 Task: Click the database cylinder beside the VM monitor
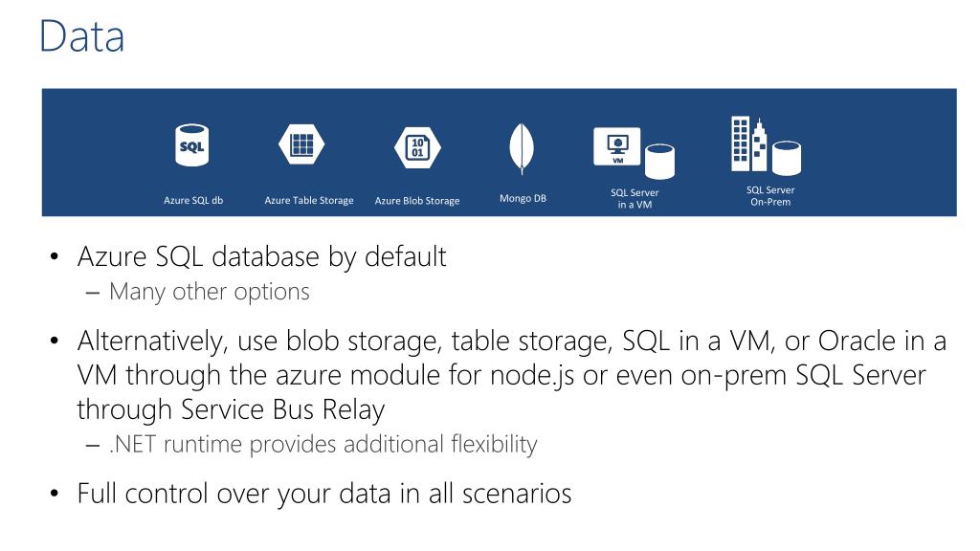[x=659, y=162]
